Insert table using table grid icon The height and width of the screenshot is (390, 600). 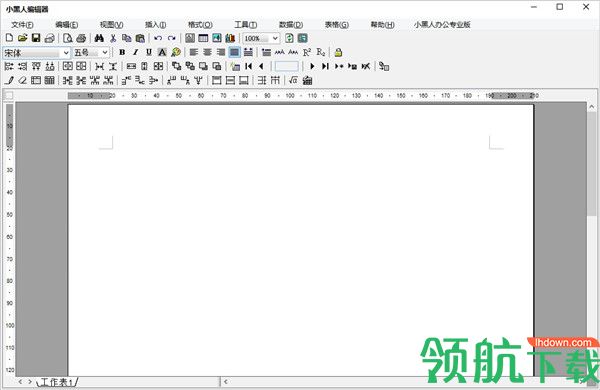(x=203, y=38)
